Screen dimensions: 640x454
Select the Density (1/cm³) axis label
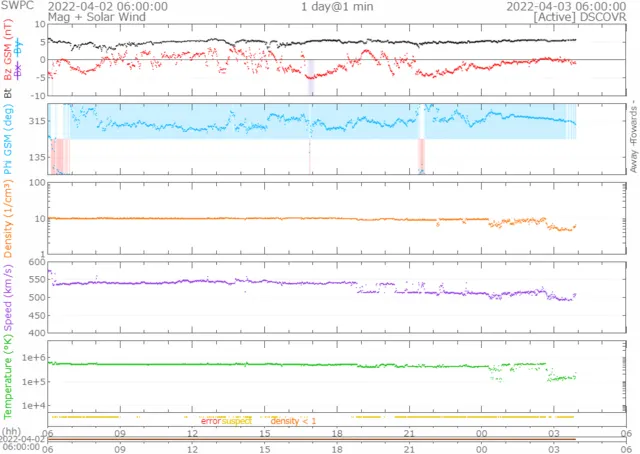(8, 217)
